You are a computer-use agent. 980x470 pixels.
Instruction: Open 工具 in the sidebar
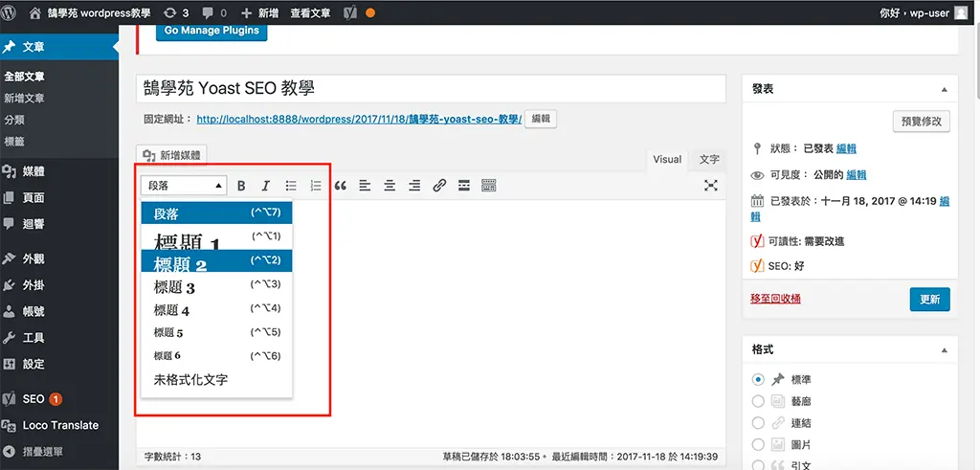pos(59,338)
